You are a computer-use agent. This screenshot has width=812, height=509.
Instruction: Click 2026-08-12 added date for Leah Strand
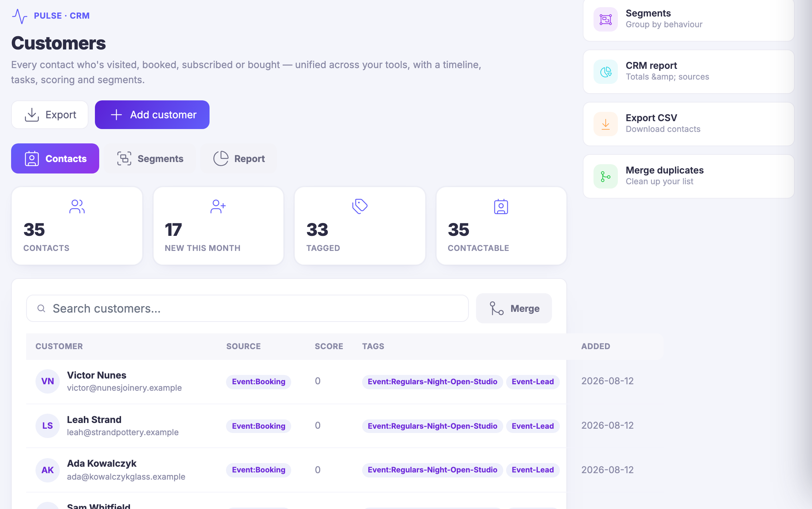point(607,425)
